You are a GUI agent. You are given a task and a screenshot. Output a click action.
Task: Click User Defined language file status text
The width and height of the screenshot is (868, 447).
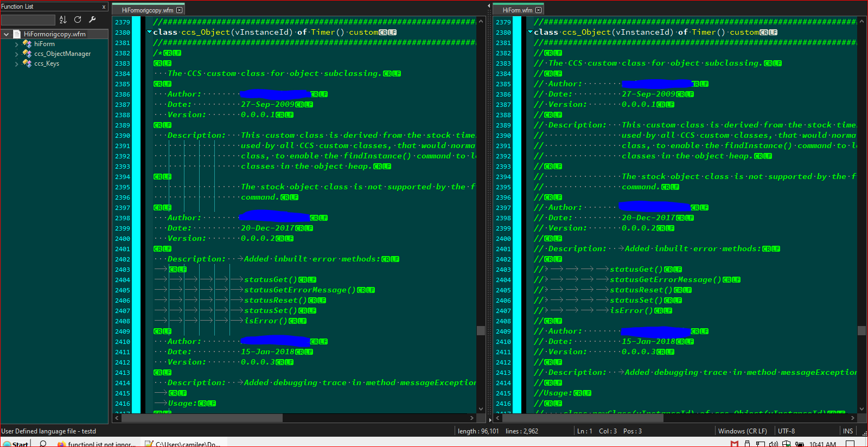48,431
